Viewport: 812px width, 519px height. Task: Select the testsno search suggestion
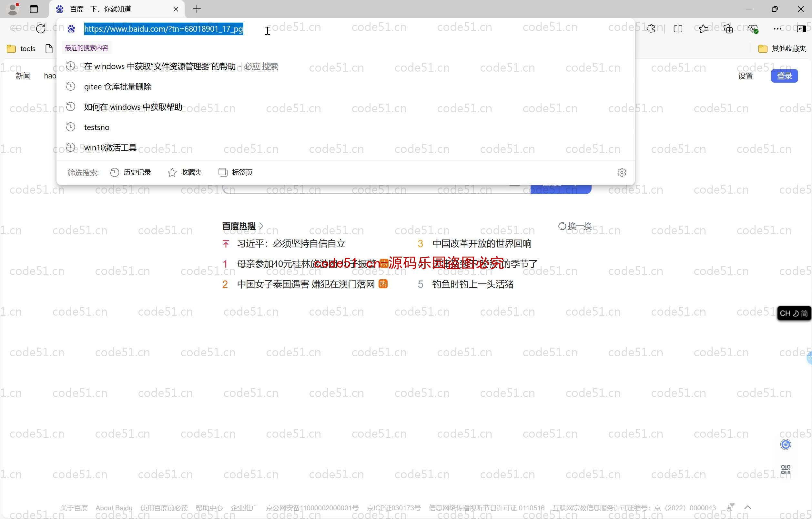pos(345,127)
